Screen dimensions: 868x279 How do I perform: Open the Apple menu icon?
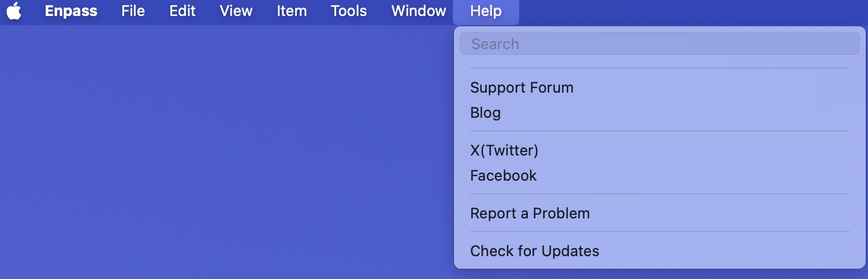coord(14,11)
